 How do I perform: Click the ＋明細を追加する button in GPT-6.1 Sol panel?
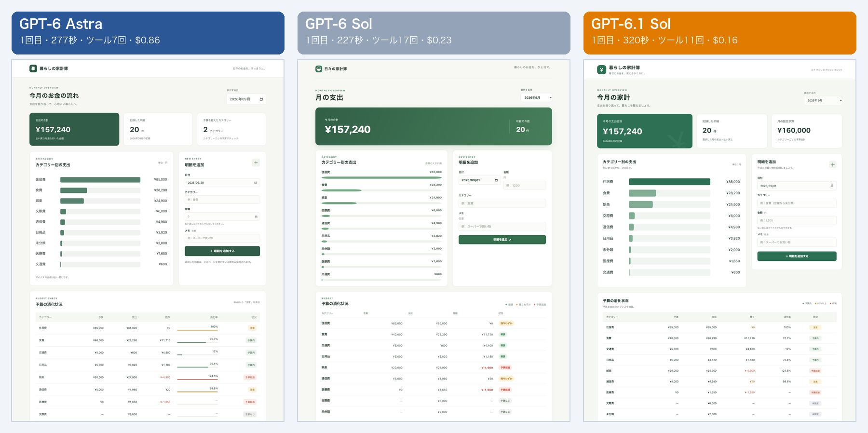tap(797, 257)
